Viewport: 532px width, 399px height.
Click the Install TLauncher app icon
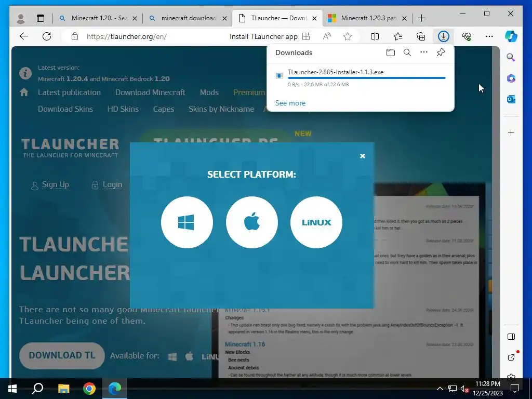[x=306, y=36]
